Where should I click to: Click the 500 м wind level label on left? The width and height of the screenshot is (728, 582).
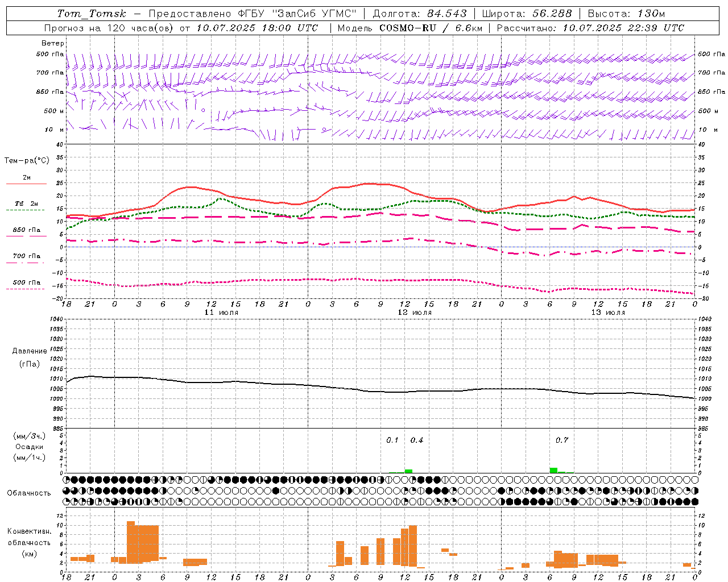tap(54, 111)
